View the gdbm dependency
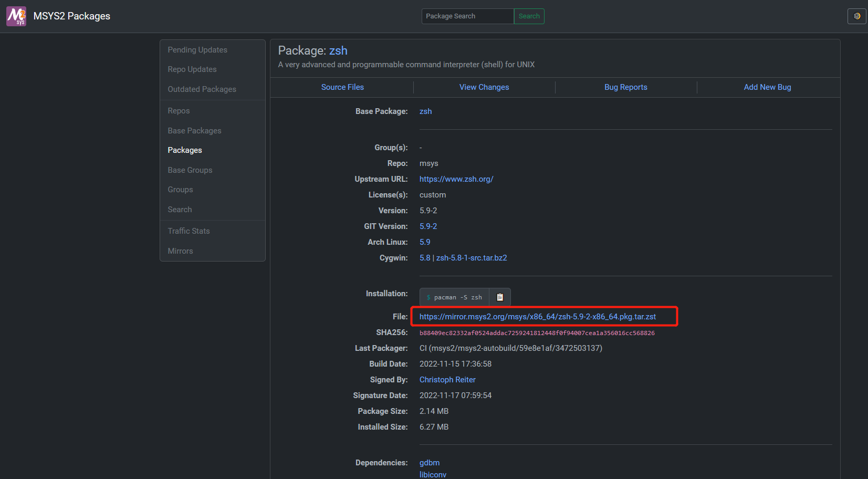This screenshot has width=868, height=479. click(x=430, y=462)
